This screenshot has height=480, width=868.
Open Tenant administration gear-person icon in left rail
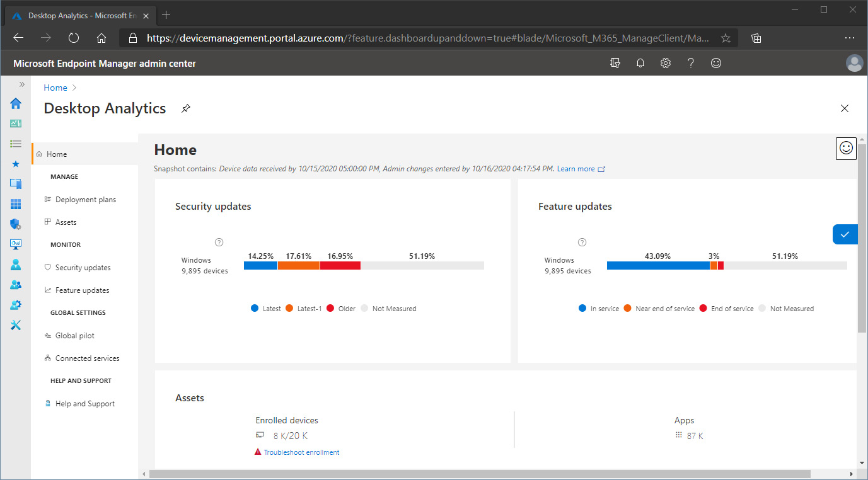click(x=16, y=305)
